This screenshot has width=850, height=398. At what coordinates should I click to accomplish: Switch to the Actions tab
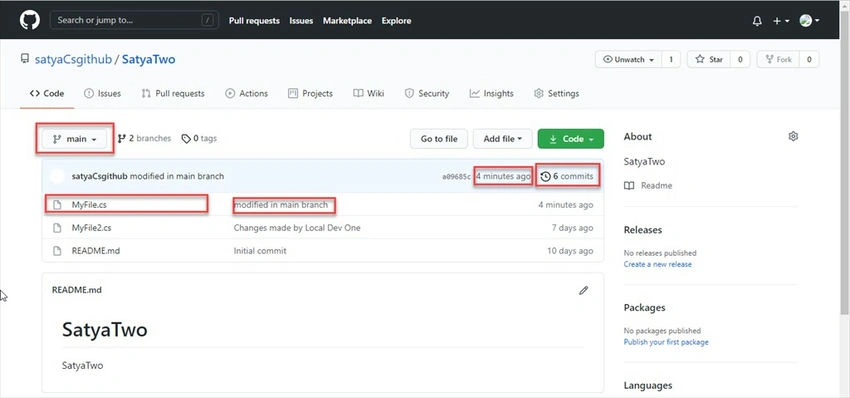click(246, 93)
